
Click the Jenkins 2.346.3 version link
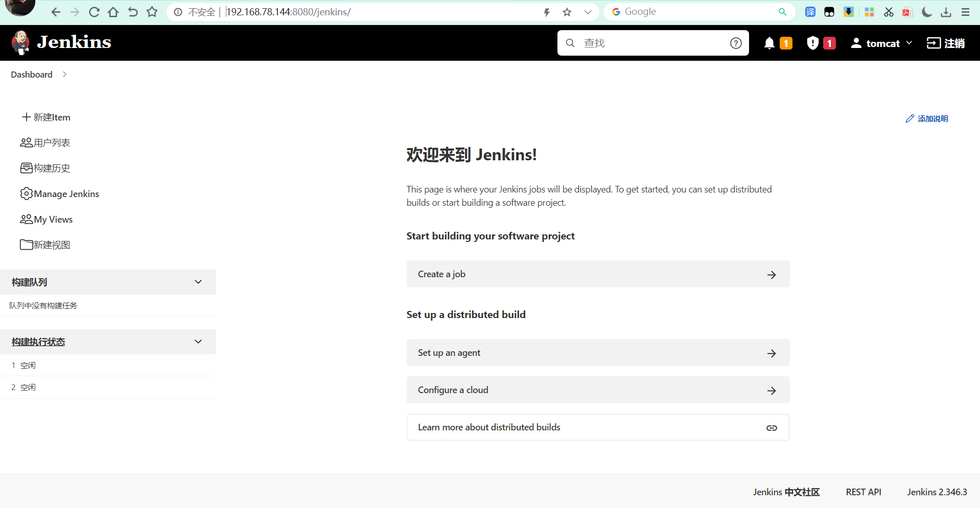(x=937, y=492)
